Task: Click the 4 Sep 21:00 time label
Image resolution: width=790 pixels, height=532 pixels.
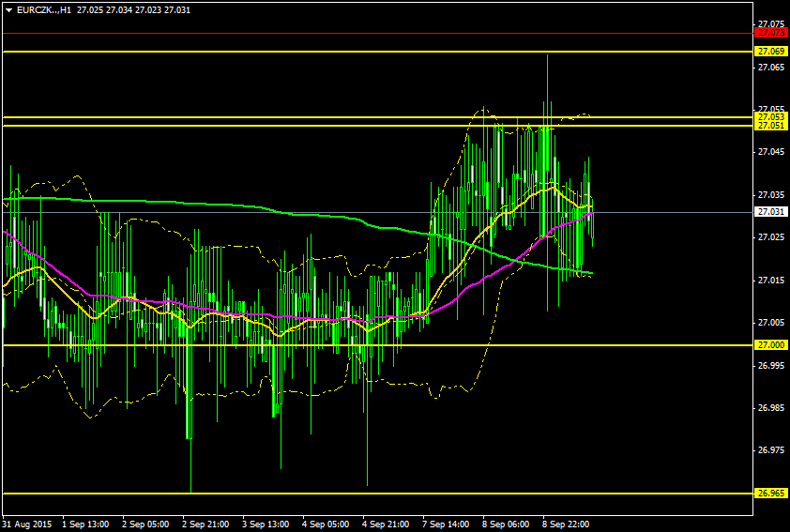Action: point(386,524)
